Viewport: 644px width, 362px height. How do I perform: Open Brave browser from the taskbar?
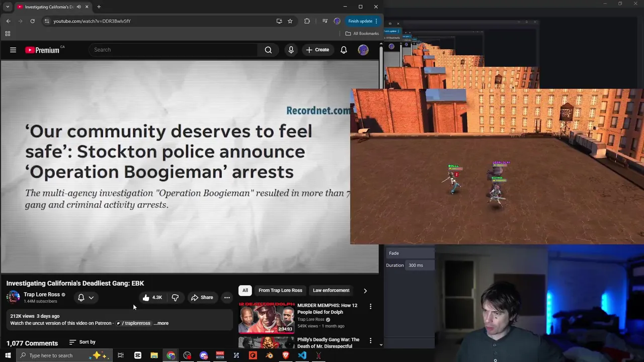coord(286,355)
